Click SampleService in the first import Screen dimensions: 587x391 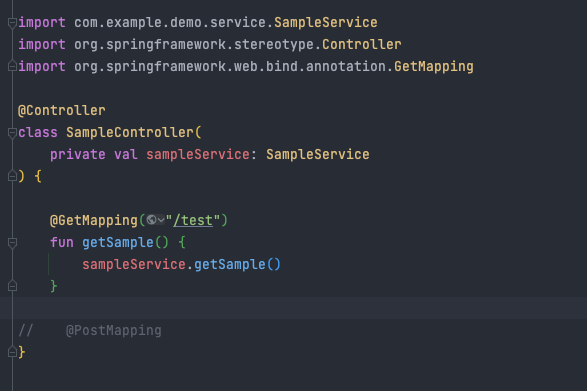coord(326,22)
